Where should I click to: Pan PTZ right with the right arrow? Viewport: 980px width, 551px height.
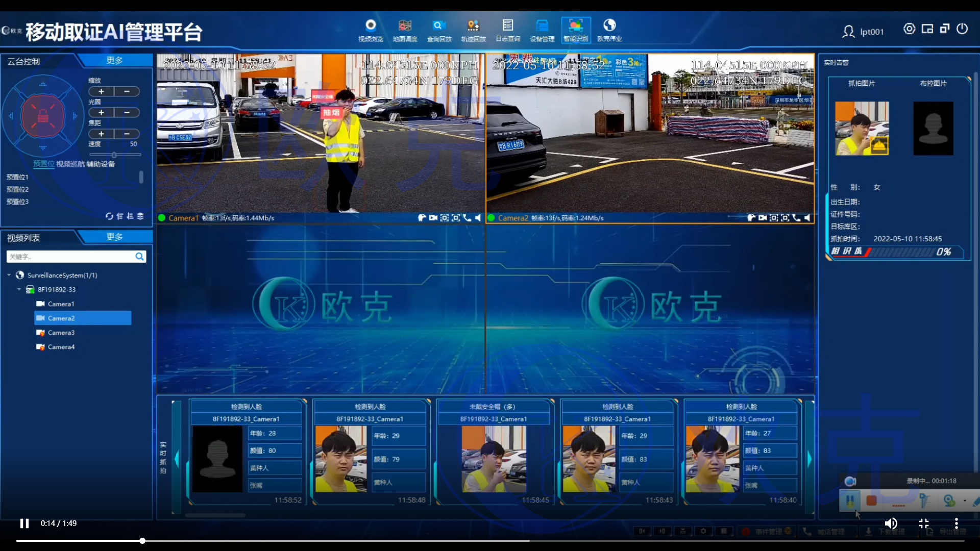coord(75,116)
